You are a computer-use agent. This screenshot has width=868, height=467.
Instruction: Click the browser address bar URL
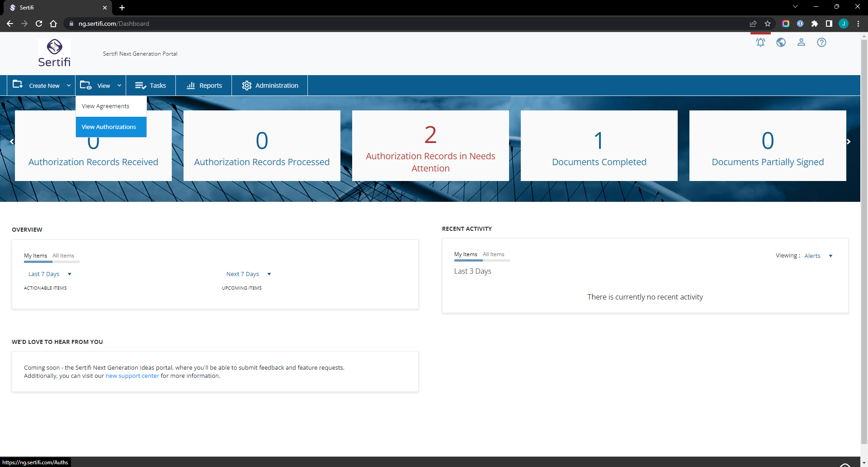click(x=114, y=24)
